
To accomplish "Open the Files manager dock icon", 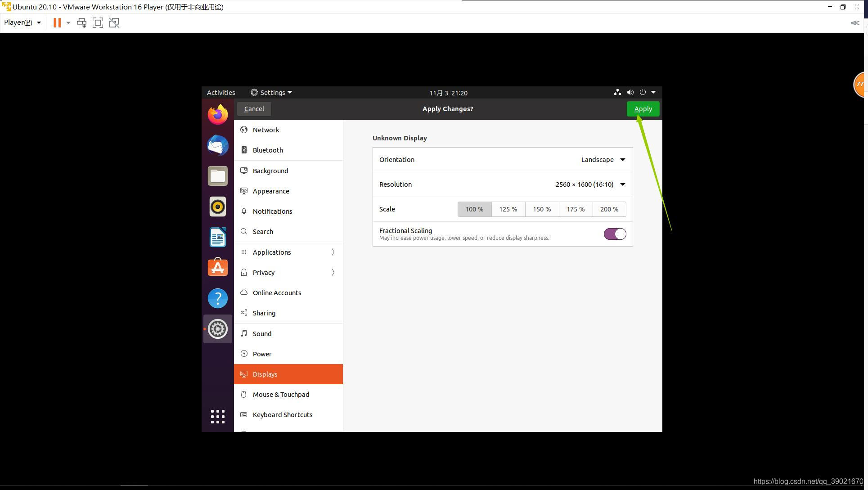I will [218, 176].
